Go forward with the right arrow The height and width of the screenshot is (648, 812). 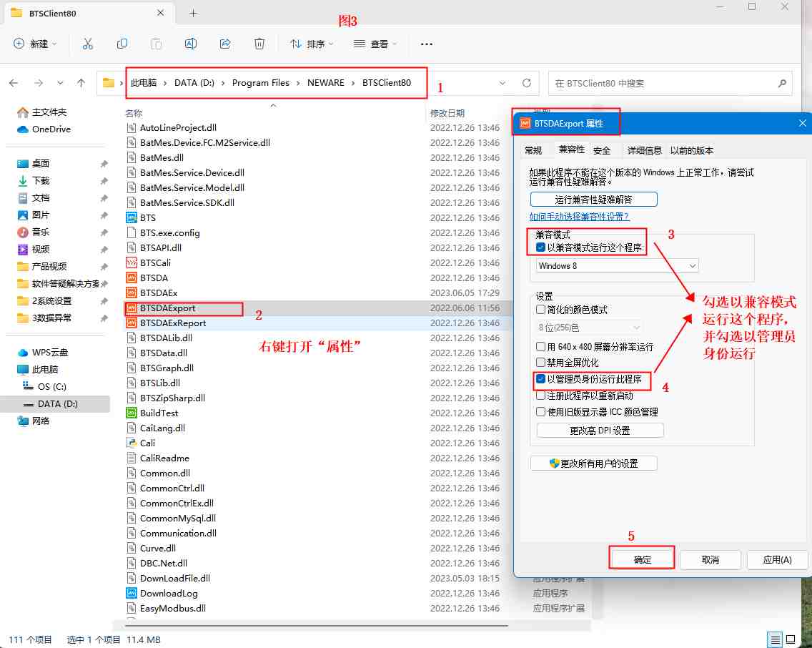pos(39,83)
